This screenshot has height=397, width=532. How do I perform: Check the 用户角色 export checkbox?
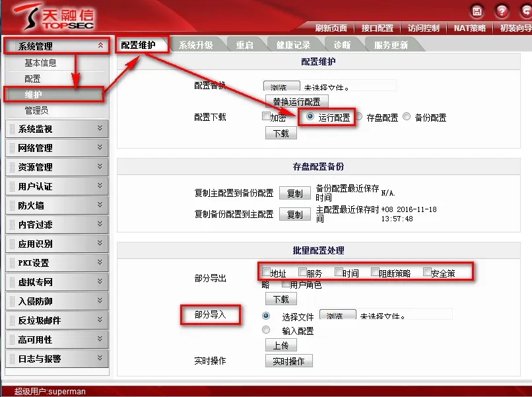click(286, 283)
